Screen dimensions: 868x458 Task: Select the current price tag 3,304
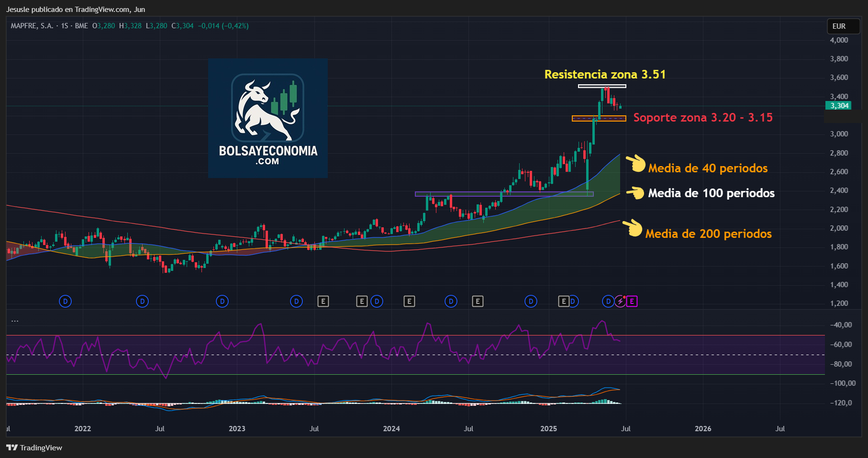[839, 106]
